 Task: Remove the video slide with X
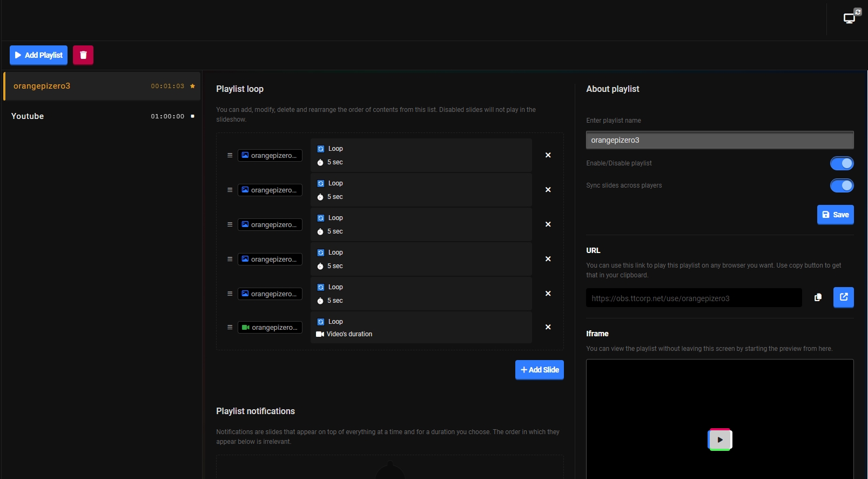[548, 327]
